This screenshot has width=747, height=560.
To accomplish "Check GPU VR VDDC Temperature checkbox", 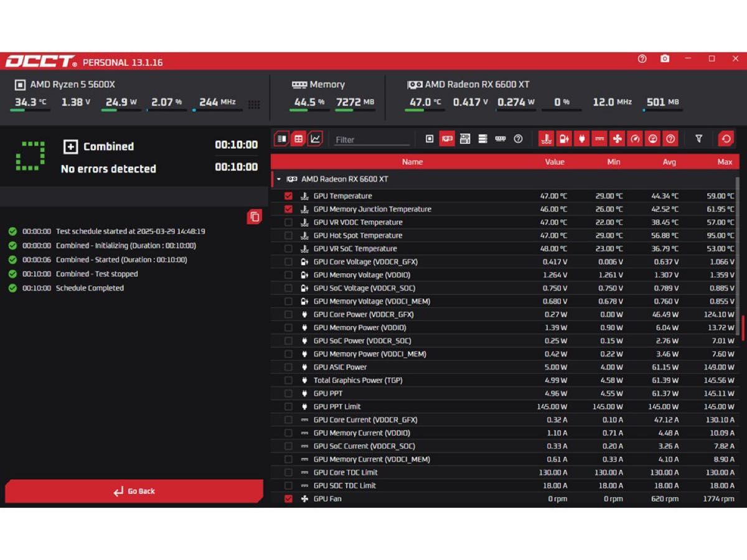I will (x=288, y=222).
